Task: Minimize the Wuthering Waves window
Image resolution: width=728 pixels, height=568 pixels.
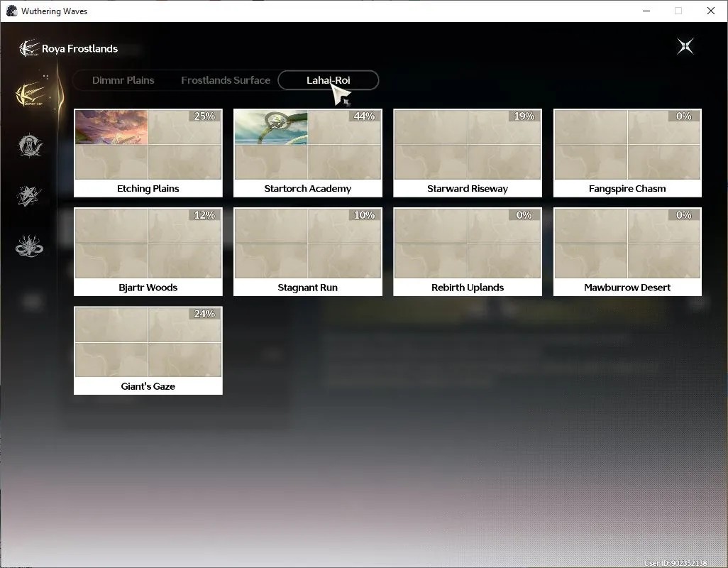Action: click(646, 11)
